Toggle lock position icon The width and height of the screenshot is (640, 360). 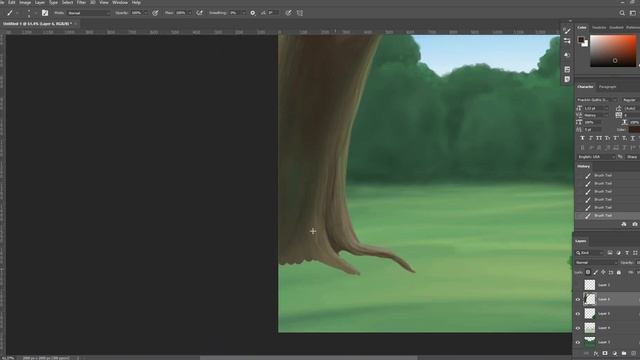point(603,272)
